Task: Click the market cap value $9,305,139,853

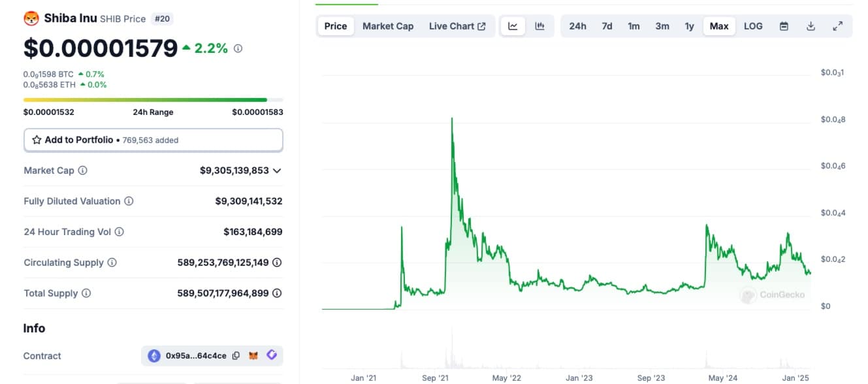Action: coord(234,170)
